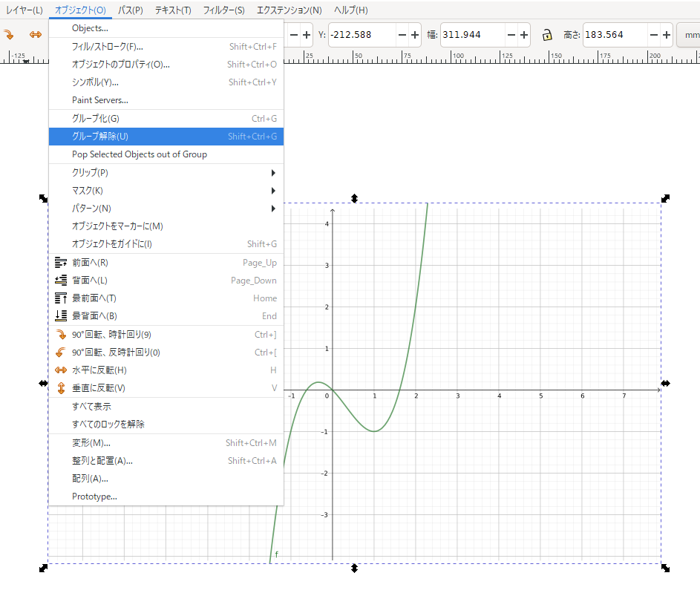700x593 pixels.
Task: Choose オブジェクトをマーカーに(M)
Action: pos(166,226)
